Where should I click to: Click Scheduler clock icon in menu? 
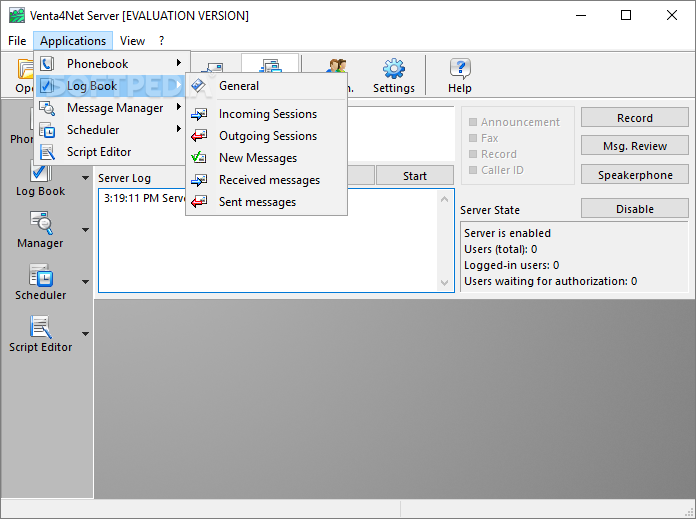coord(47,130)
